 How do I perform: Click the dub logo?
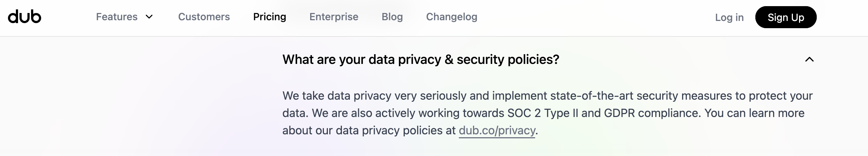click(25, 17)
